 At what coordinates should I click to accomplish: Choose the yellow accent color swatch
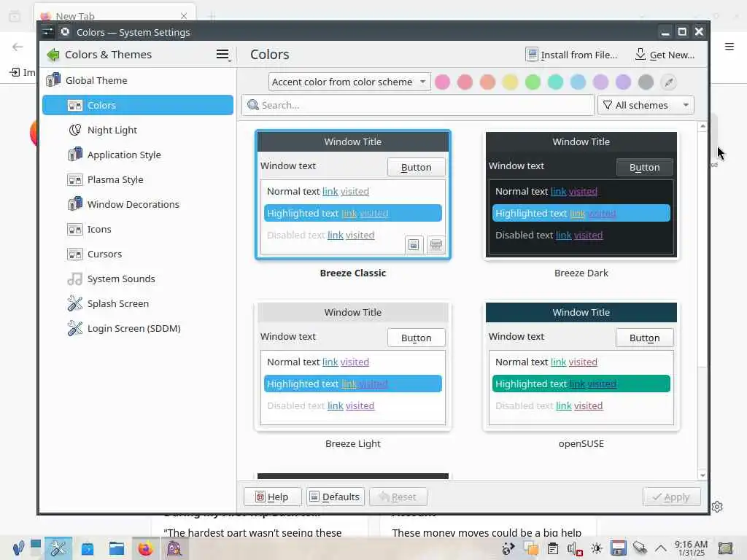(x=510, y=82)
